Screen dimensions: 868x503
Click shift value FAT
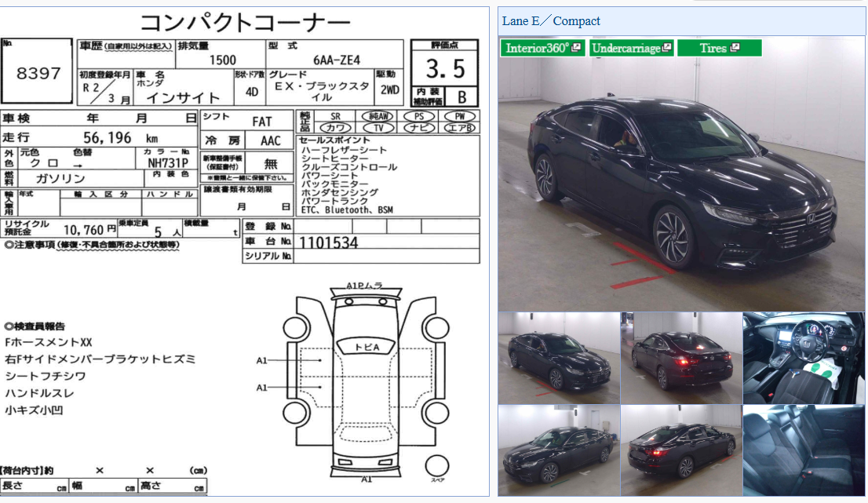tap(262, 122)
